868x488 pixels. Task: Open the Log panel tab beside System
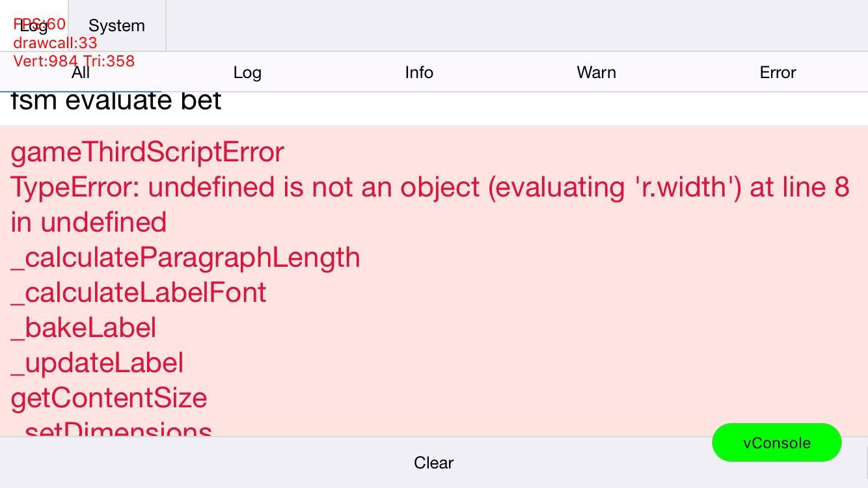[x=34, y=26]
